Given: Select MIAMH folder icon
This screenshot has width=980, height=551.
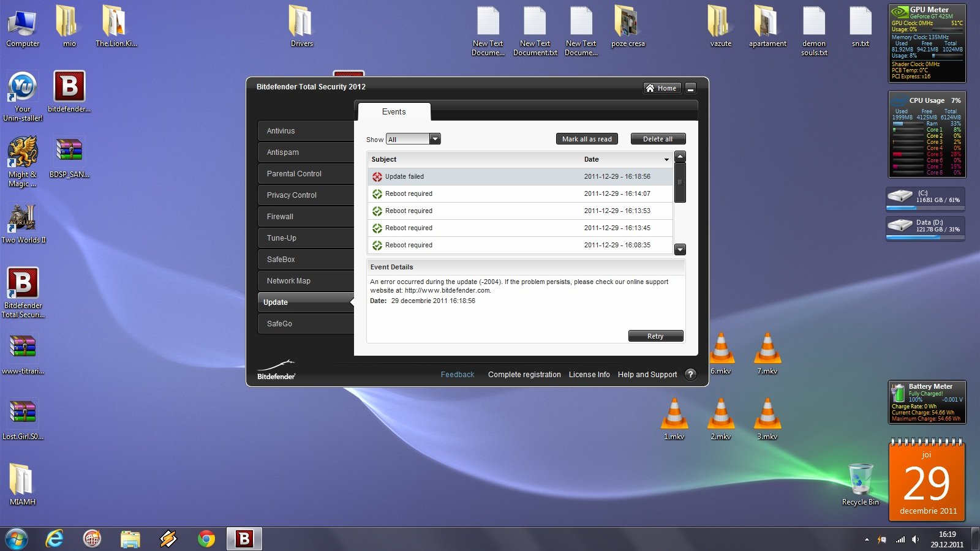Looking at the screenshot, I should (23, 484).
